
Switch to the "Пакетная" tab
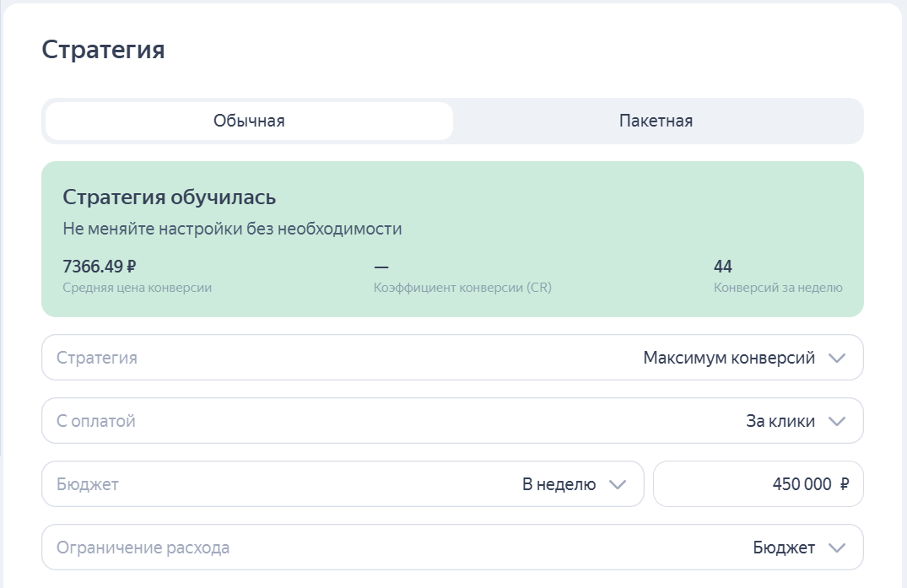click(x=657, y=121)
